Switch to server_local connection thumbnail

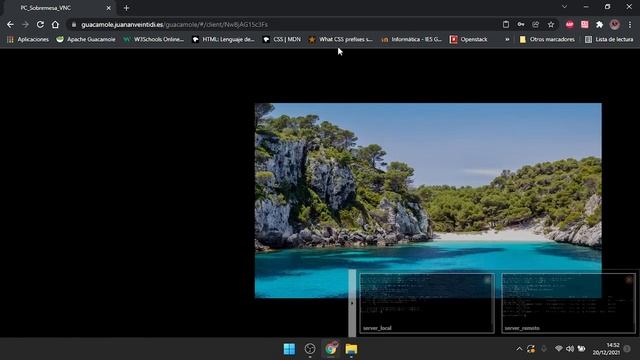[427, 303]
